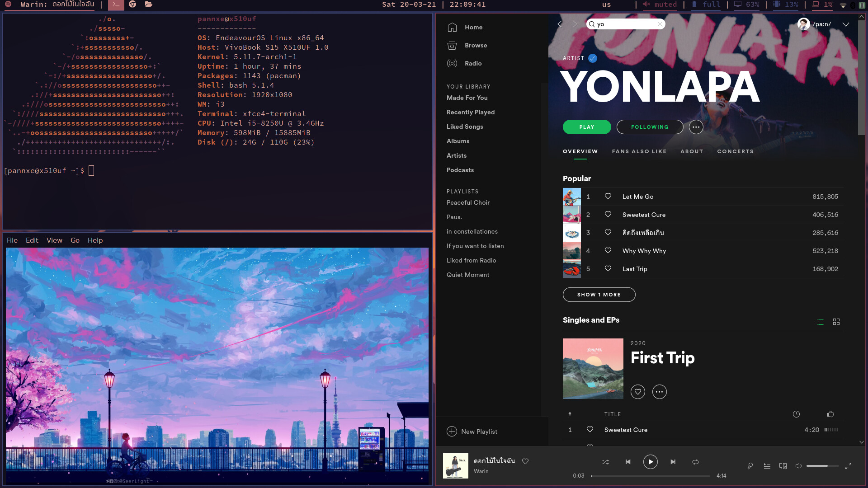Like the song Why Why Why
Screen dimensions: 868x488
click(x=608, y=251)
